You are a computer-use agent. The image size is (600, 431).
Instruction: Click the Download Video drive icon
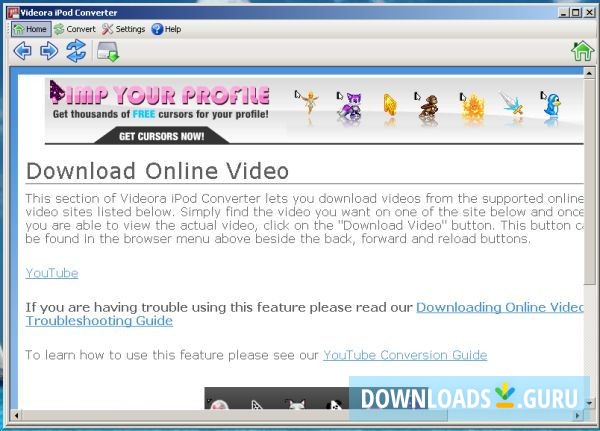pos(108,52)
